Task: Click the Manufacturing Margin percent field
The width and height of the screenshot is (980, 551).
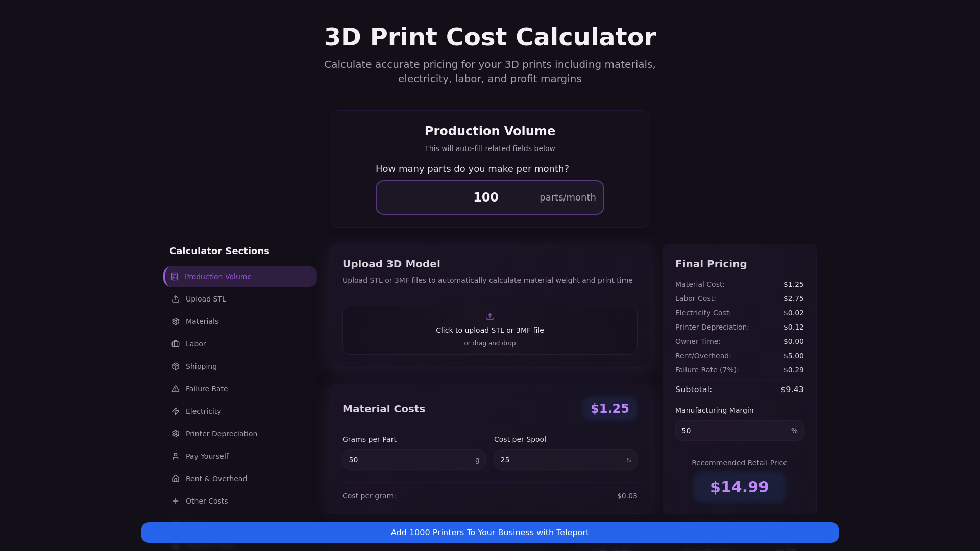Action: (x=733, y=431)
